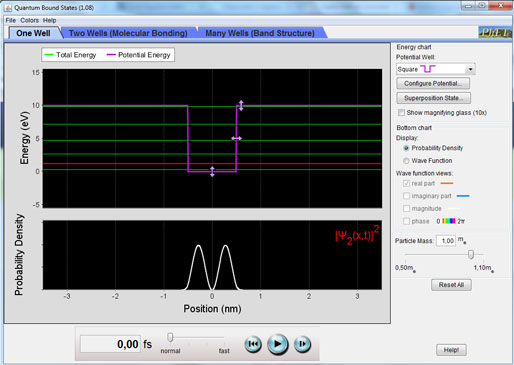This screenshot has width=514, height=365.
Task: Toggle the real part checkbox
Action: coord(406,183)
